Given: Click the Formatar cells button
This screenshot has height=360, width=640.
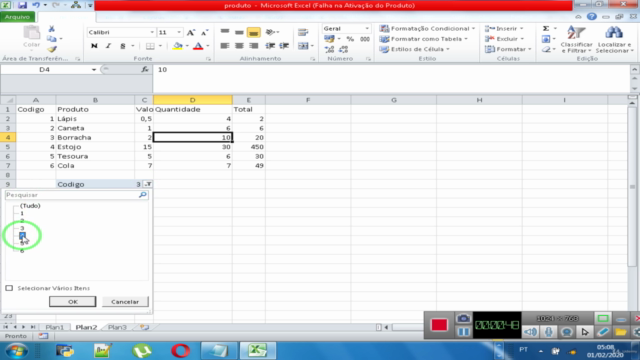Looking at the screenshot, I should click(508, 49).
